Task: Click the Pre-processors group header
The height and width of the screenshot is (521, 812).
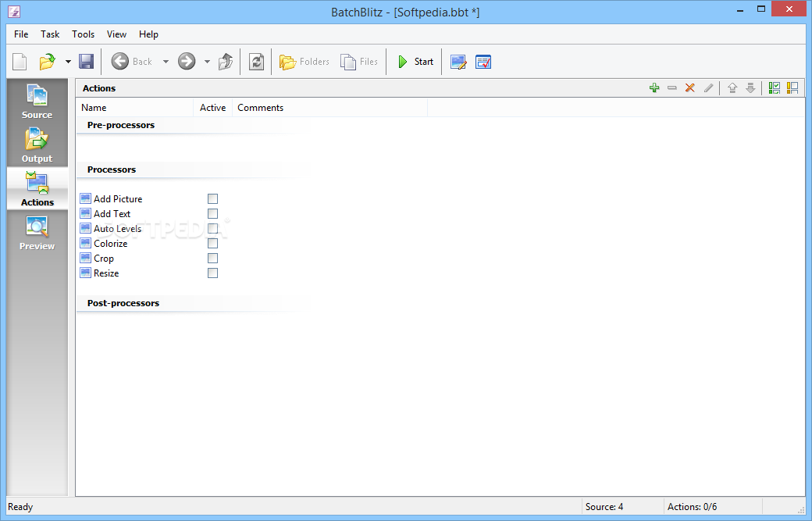Action: pos(121,125)
